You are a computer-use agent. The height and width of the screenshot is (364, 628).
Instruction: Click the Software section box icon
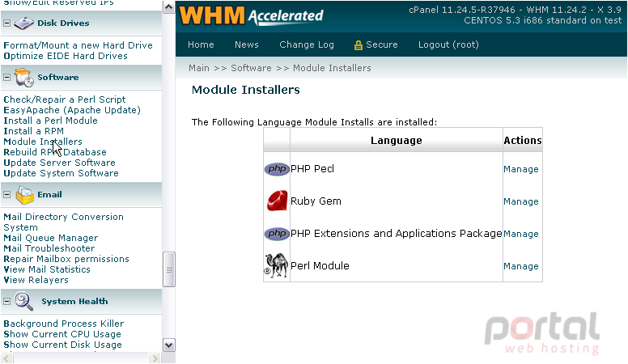24,78
